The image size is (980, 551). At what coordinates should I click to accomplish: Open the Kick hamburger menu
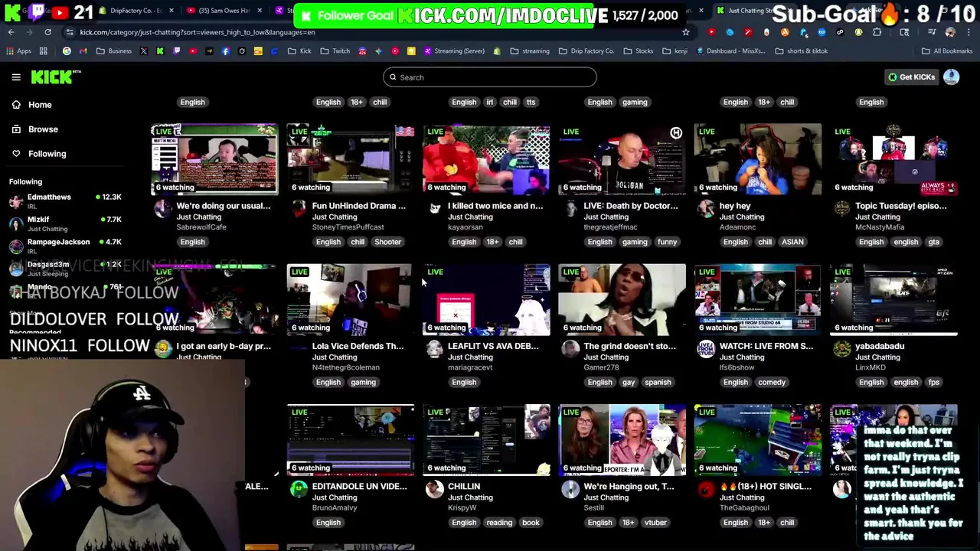coord(16,77)
